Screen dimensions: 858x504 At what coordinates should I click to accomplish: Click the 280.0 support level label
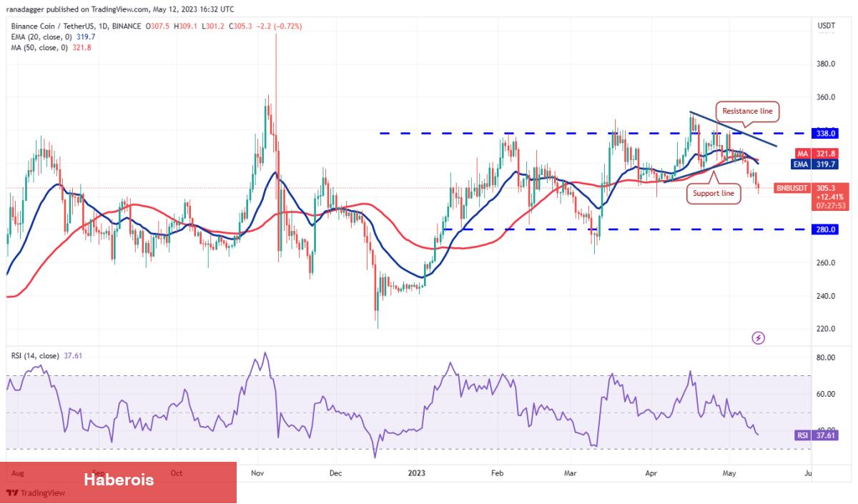(824, 229)
